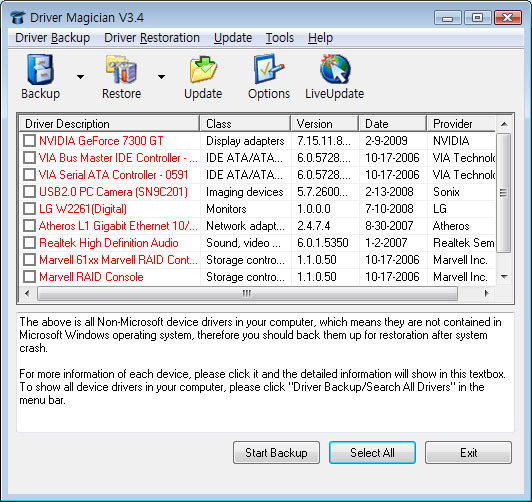Maximize the Driver Magician window
The height and width of the screenshot is (502, 532).
coord(477,18)
